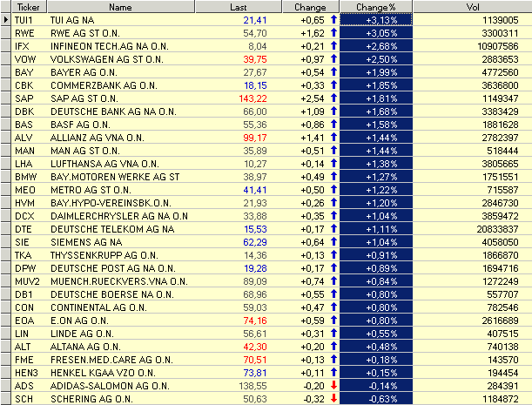The width and height of the screenshot is (532, 405).
Task: Select volume 518444 in the MAN row
Action: click(502, 151)
